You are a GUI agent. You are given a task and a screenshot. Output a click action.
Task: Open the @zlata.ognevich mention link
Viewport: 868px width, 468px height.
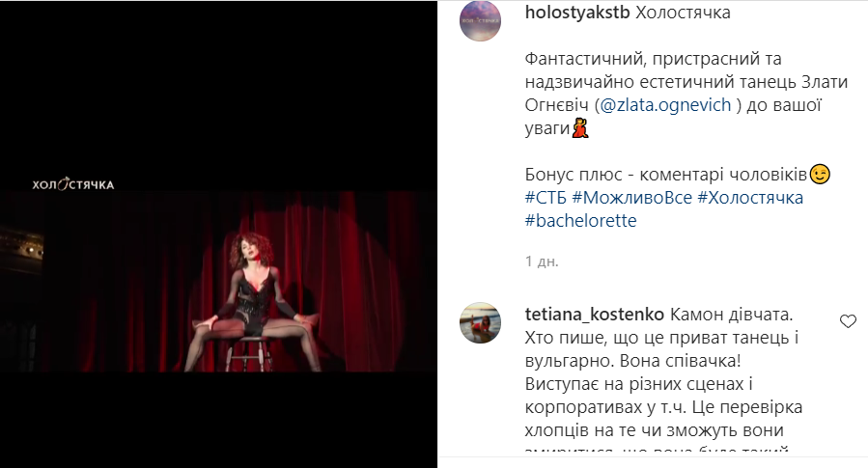(665, 104)
